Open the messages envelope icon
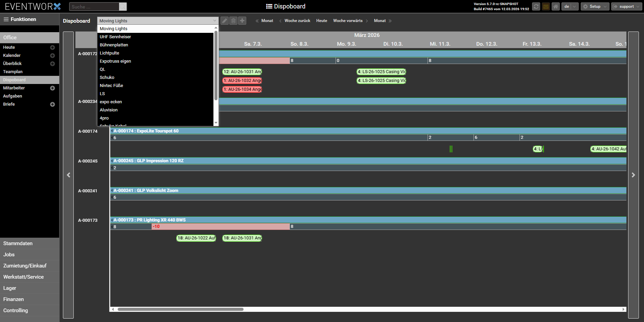The height and width of the screenshot is (322, 644). [x=546, y=6]
